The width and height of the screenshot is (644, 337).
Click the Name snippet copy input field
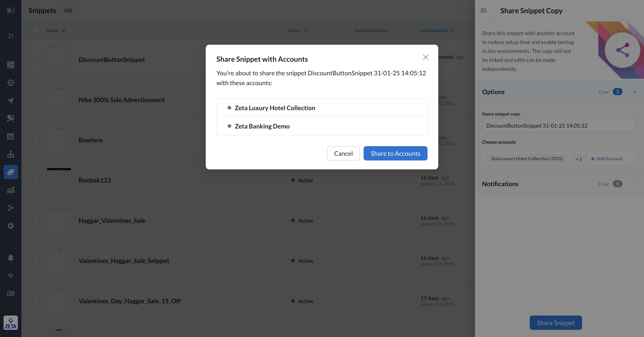click(x=559, y=125)
